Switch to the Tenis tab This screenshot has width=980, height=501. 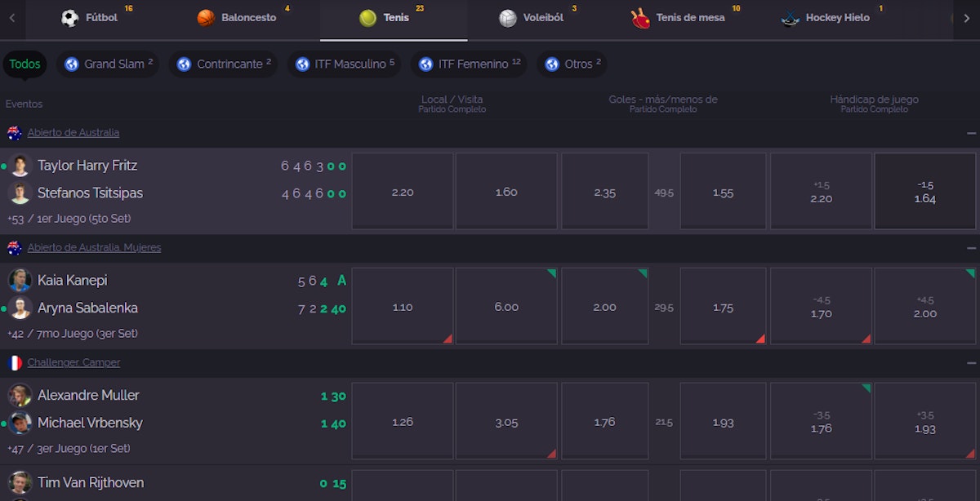click(x=394, y=18)
